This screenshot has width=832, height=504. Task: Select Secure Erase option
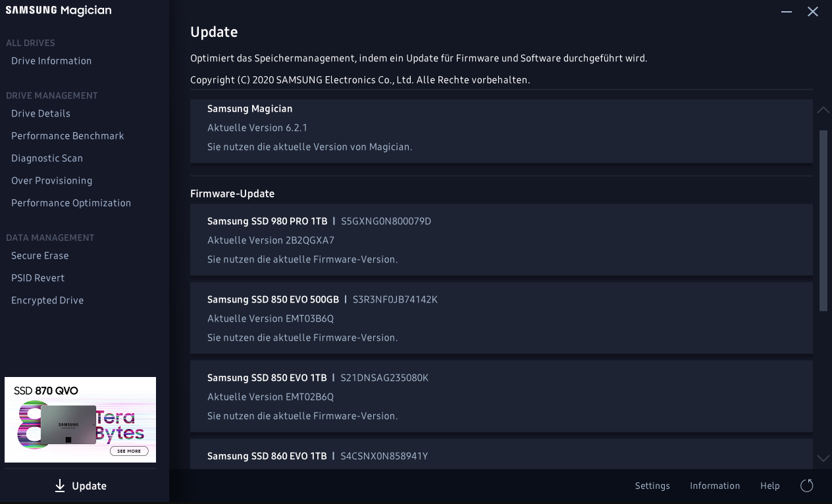pos(40,255)
